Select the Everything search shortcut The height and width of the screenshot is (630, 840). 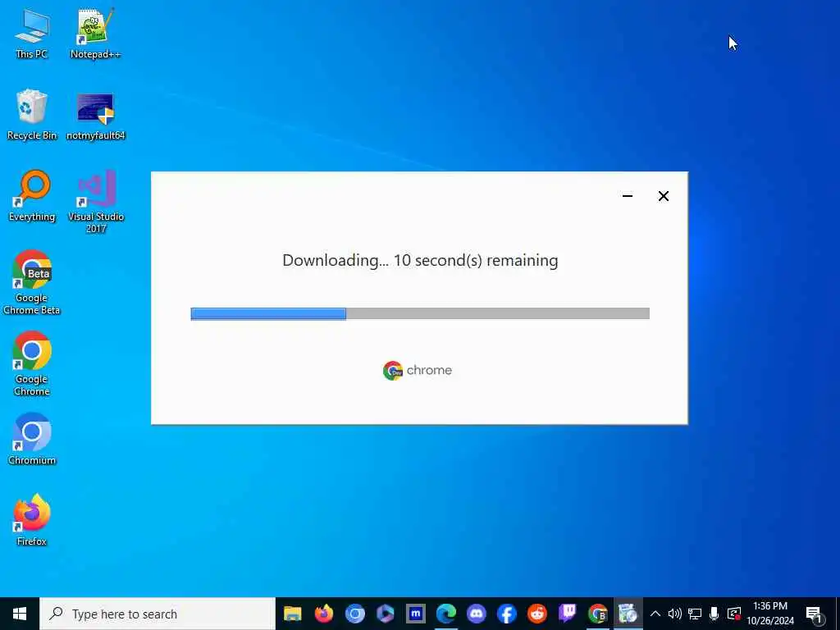tap(32, 196)
